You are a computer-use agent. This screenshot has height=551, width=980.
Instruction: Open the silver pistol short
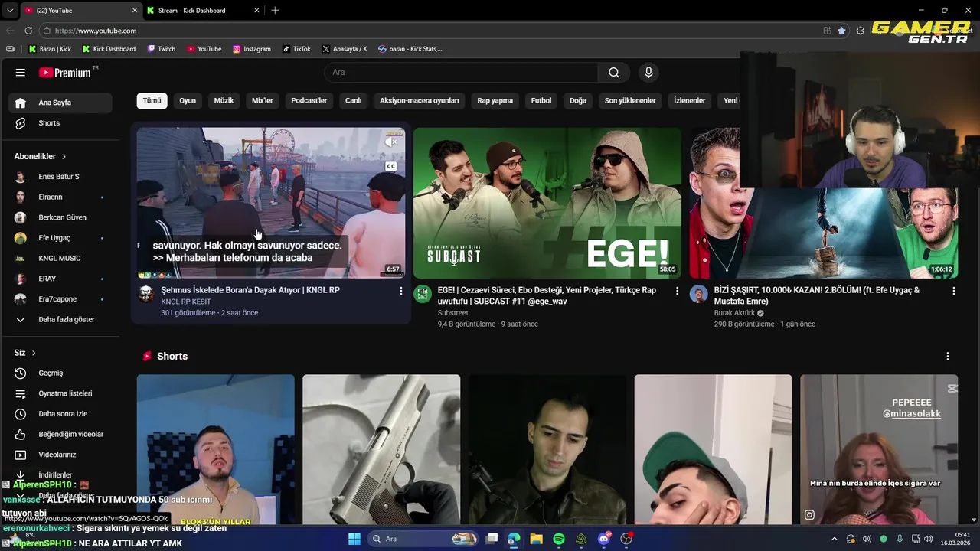point(381,450)
